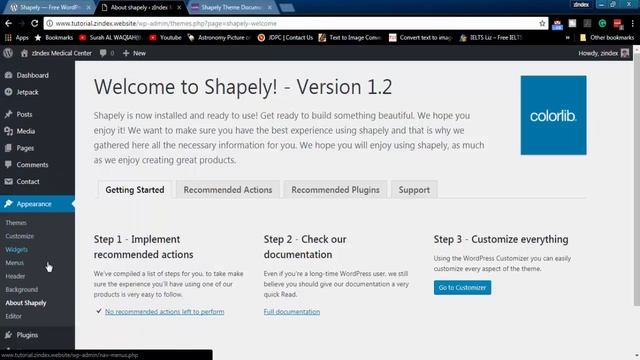Click browser back arrow
Screen dimensions: 640x360
(8, 23)
